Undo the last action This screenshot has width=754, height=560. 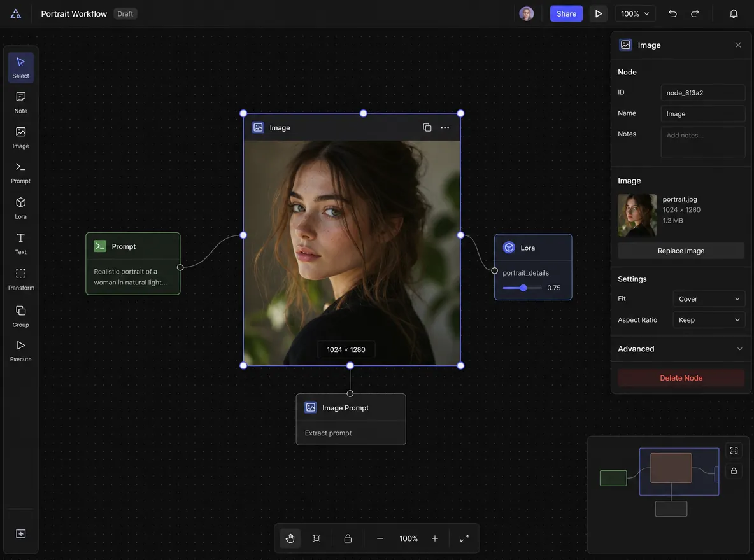click(x=672, y=13)
